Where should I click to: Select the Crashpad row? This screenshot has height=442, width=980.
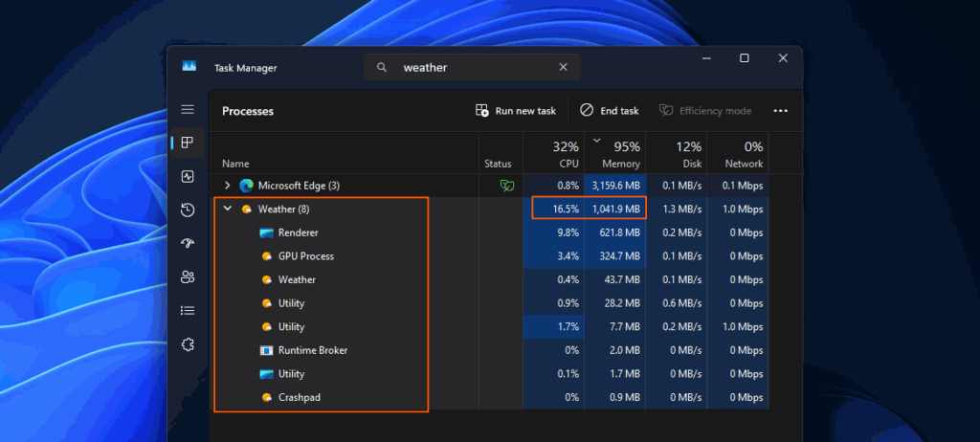(489, 398)
